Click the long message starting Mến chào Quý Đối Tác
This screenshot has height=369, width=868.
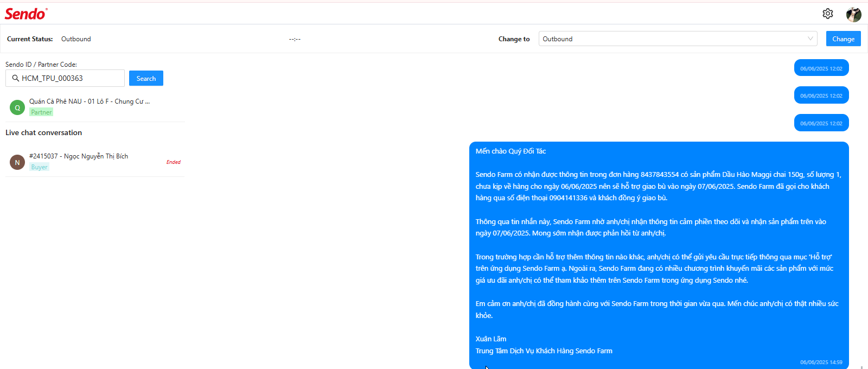click(659, 255)
